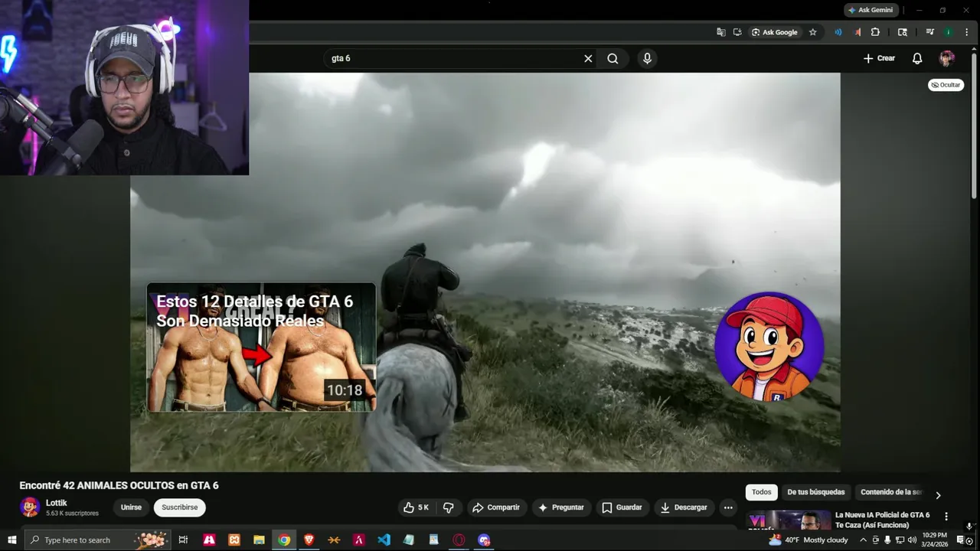Open the blue sound-wave extension
The height and width of the screenshot is (551, 980).
pos(838,32)
